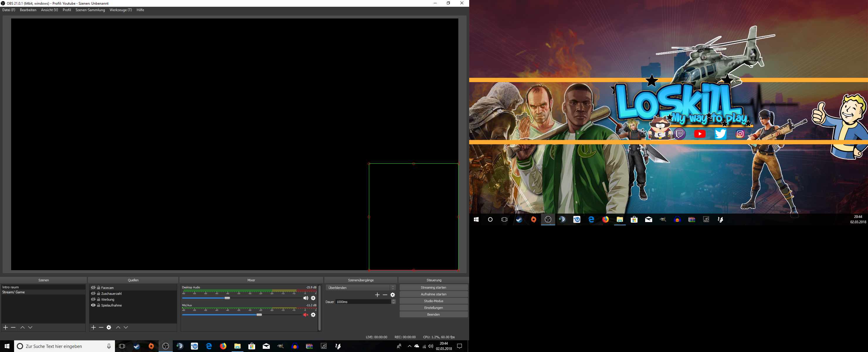Click the Dauer duration stepper arrows

pos(393,302)
